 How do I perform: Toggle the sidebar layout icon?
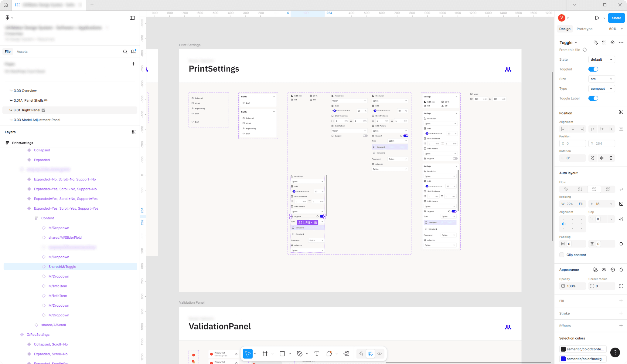(x=132, y=18)
